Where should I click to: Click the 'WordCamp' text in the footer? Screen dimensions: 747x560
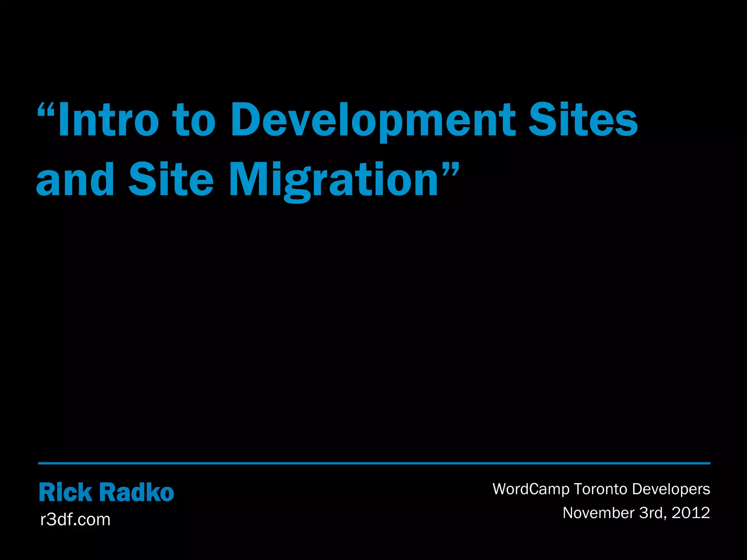(x=531, y=489)
